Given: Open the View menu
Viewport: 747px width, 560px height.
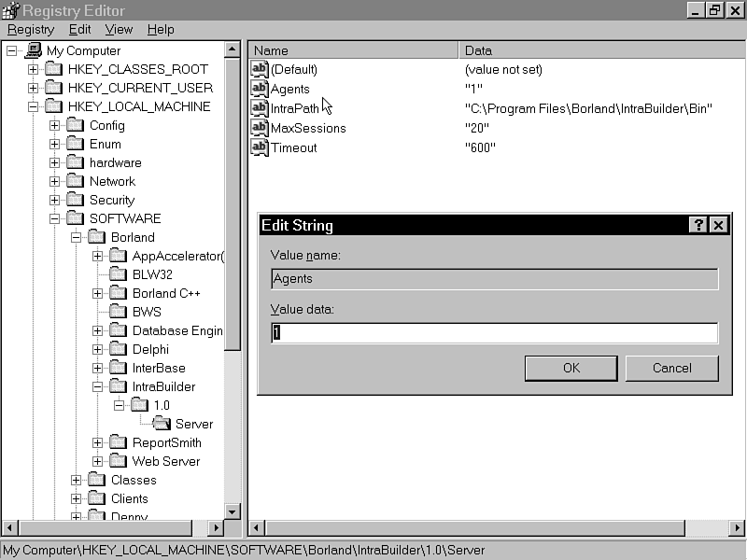Looking at the screenshot, I should 119,30.
